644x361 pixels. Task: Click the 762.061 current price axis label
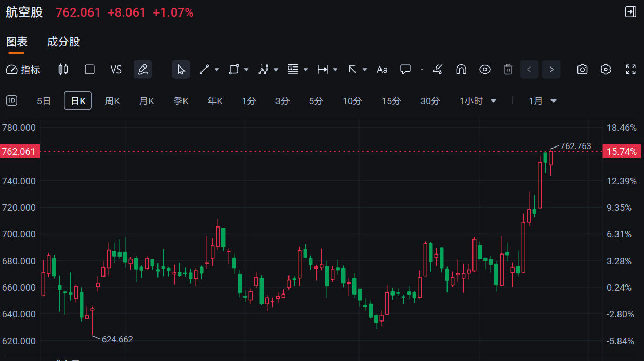[20, 152]
